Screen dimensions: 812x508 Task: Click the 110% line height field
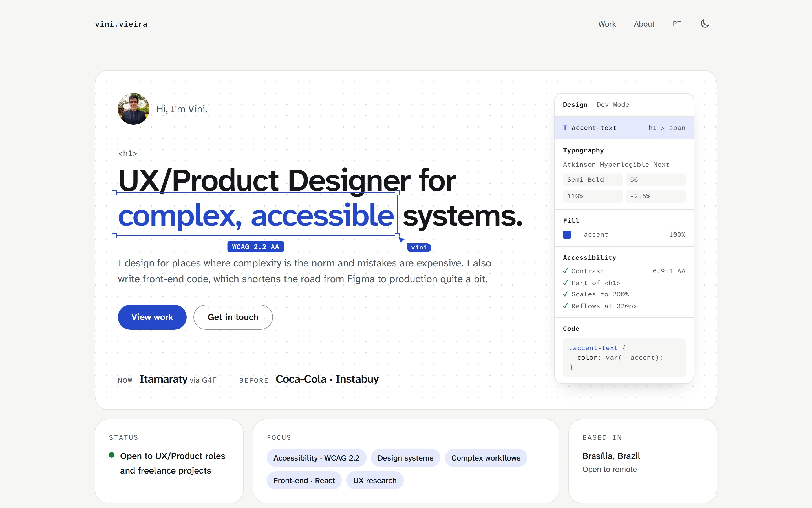click(592, 196)
